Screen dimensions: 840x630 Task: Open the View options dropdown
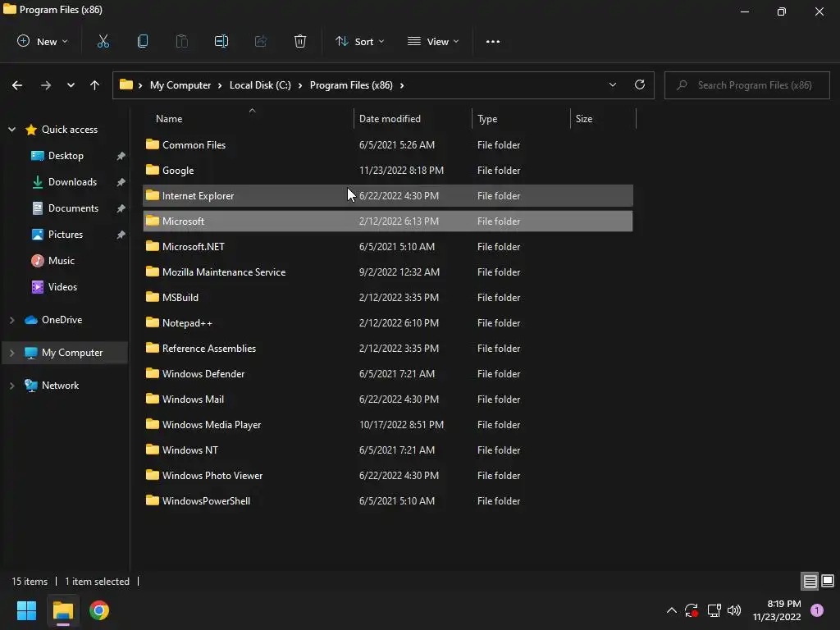point(433,41)
